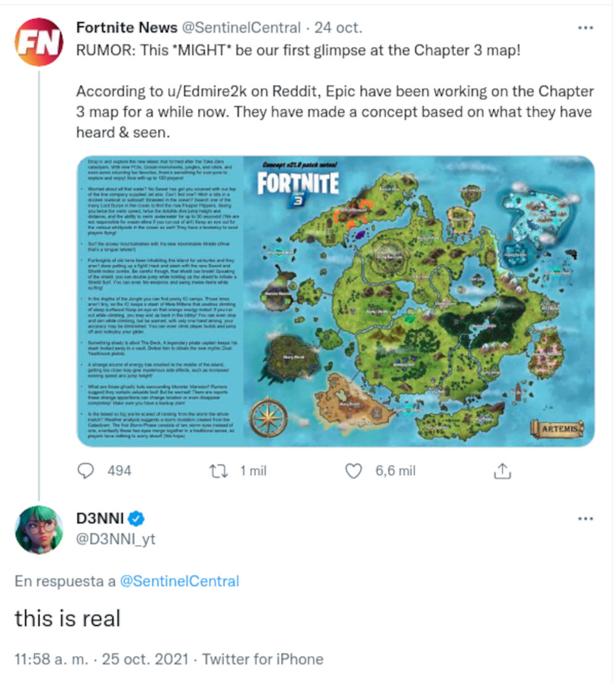Retweet the Fortnite News tweet

pyautogui.click(x=218, y=471)
